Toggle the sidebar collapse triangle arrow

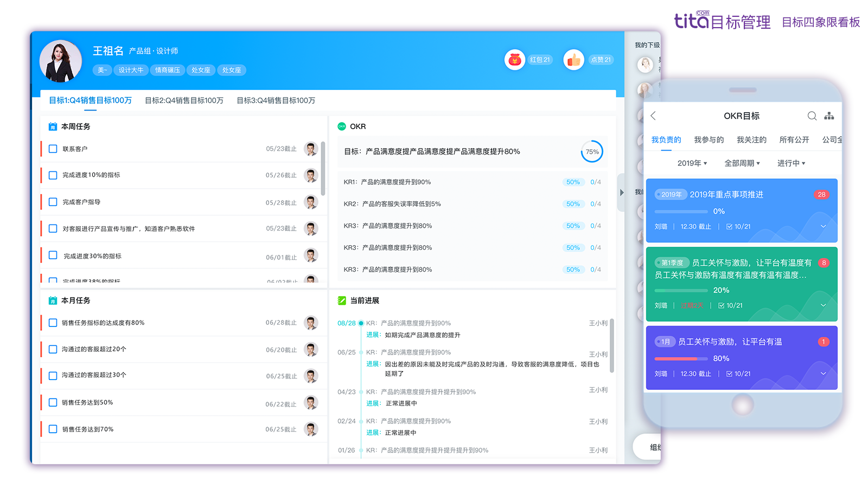[622, 192]
